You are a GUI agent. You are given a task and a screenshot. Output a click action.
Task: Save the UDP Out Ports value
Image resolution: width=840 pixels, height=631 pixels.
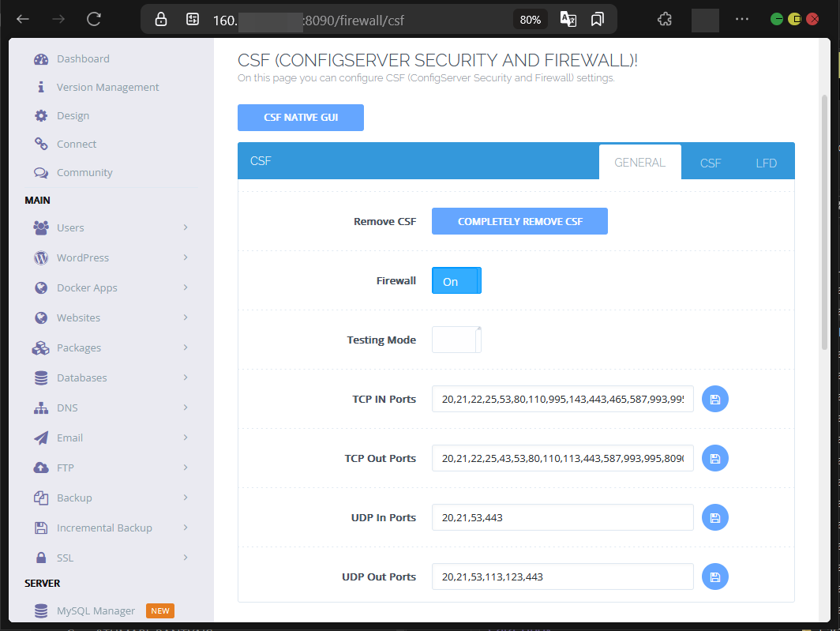click(715, 577)
